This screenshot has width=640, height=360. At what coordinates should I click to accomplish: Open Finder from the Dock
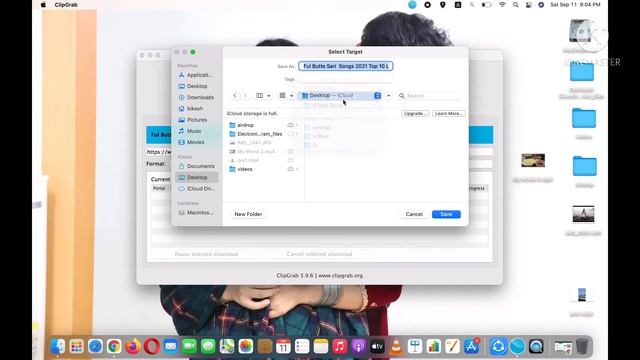[x=58, y=347]
